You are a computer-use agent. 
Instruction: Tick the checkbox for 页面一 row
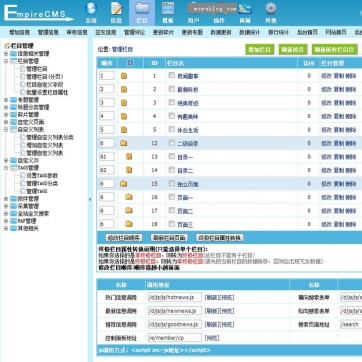click(x=171, y=197)
